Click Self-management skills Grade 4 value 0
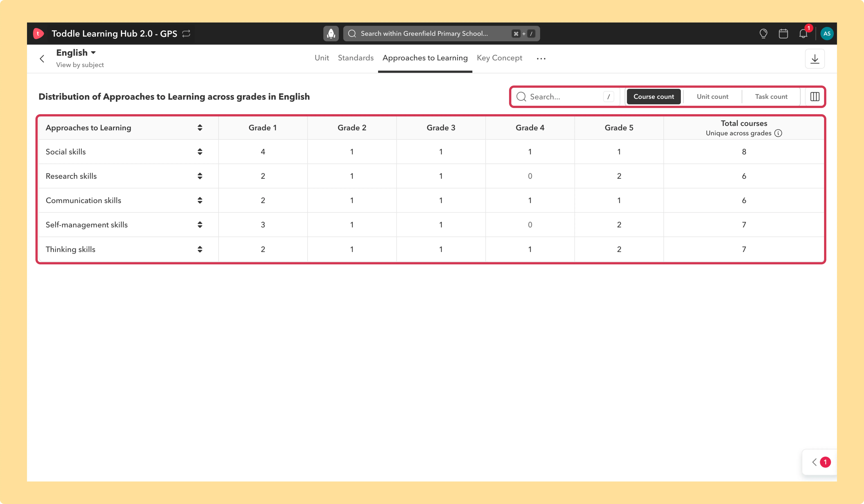This screenshot has width=864, height=504. (530, 225)
